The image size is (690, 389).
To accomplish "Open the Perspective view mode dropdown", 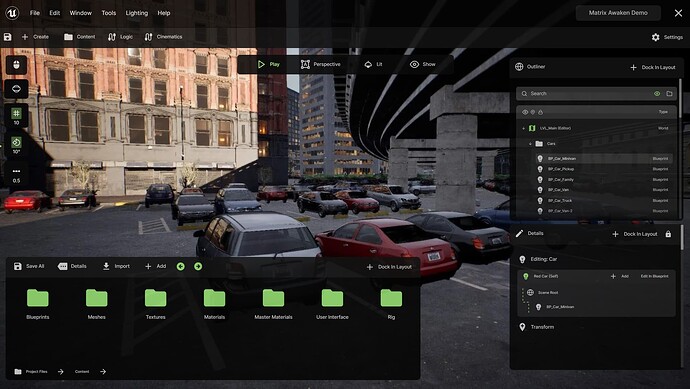I will 320,64.
